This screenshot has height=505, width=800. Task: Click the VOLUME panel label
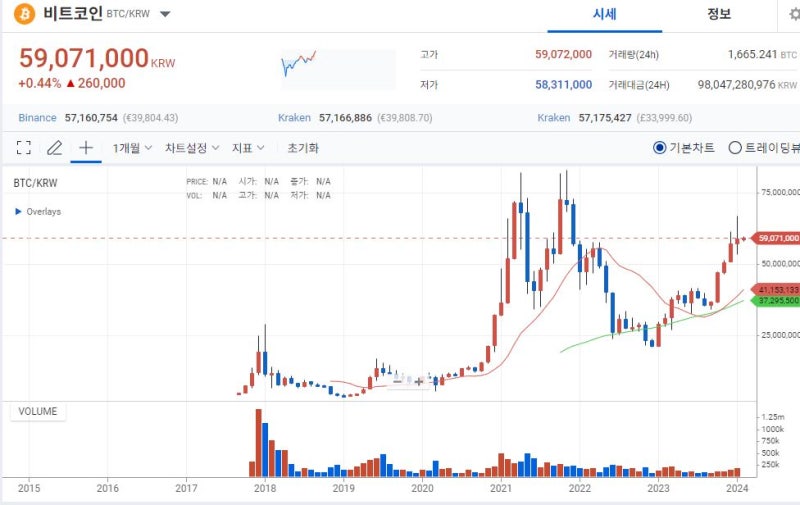click(x=38, y=412)
